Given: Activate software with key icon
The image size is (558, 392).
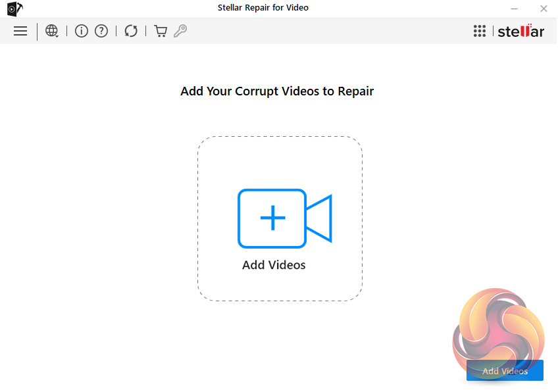Looking at the screenshot, I should pyautogui.click(x=180, y=31).
